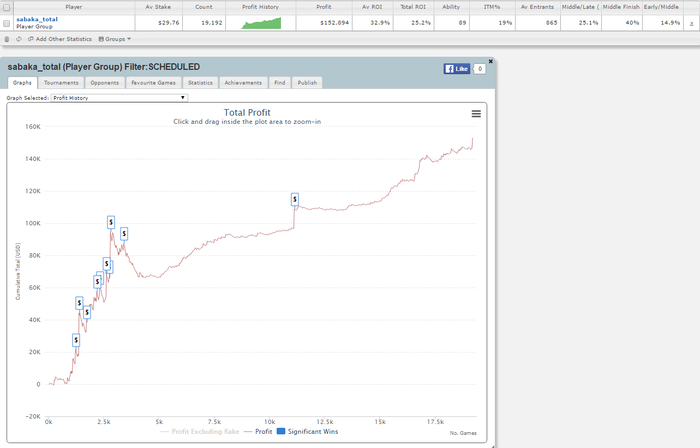Click the 40% Middle Finish cell
Image resolution: width=700 pixels, height=448 pixels.
click(621, 23)
